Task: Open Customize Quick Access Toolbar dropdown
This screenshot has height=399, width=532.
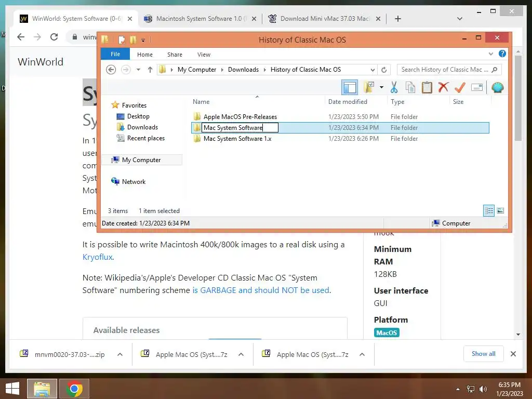Action: 143,41
